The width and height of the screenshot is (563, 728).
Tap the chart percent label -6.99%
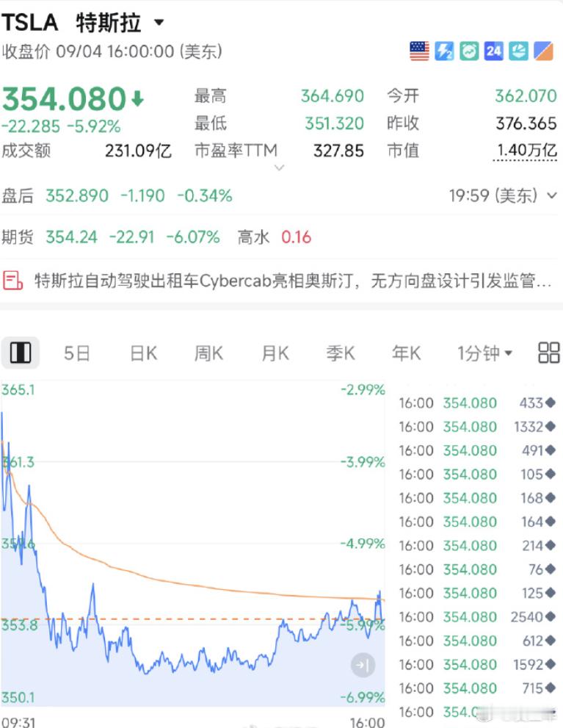coord(363,697)
